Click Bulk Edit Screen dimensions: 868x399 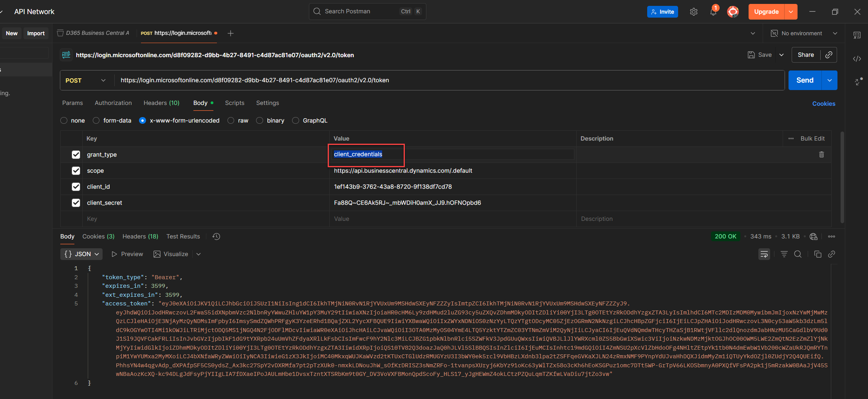[812, 139]
